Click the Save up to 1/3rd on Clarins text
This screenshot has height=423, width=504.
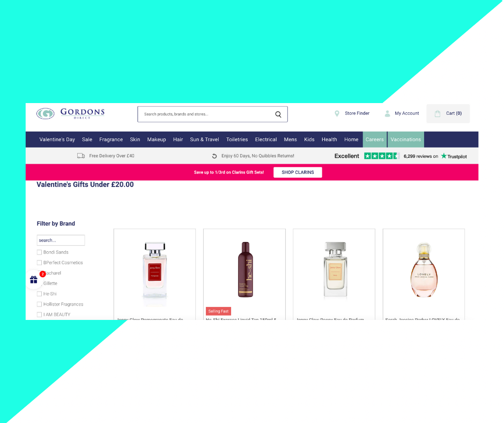tap(229, 172)
